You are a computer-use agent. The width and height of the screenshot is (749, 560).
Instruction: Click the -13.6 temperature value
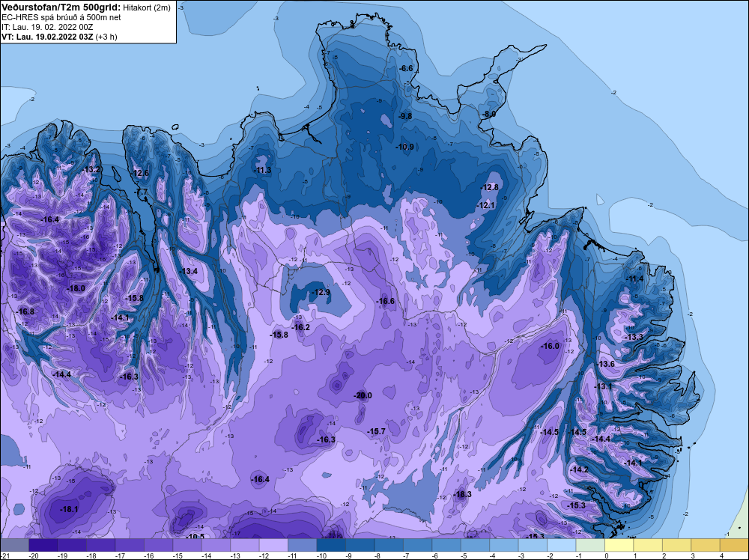point(606,364)
